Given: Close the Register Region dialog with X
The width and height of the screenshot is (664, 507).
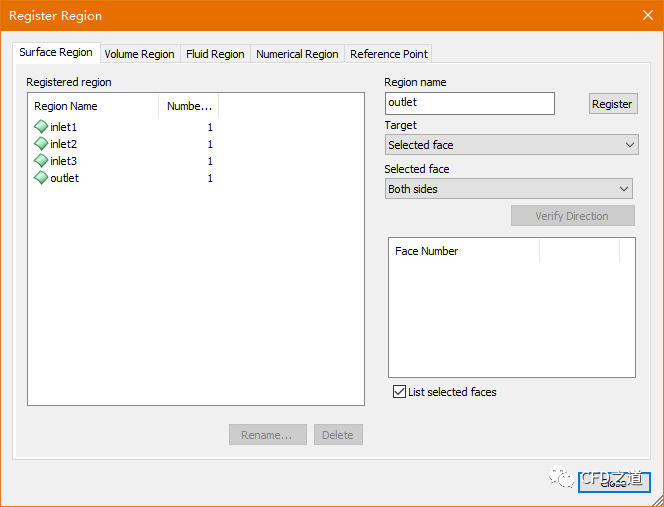Looking at the screenshot, I should pyautogui.click(x=646, y=15).
